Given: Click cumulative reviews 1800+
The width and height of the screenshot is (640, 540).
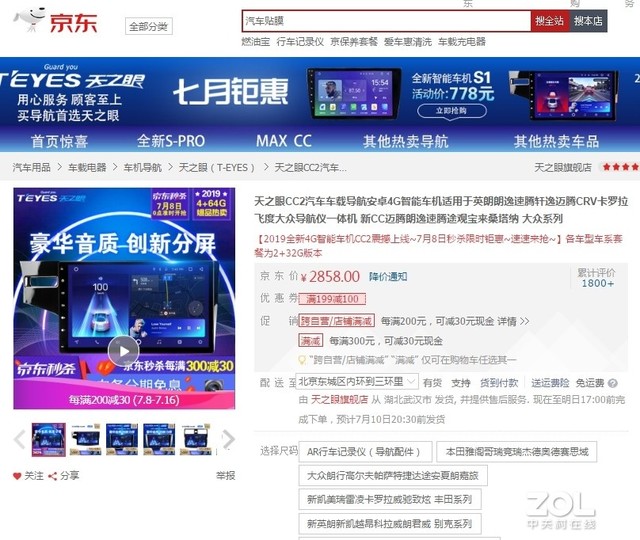Looking at the screenshot, I should pyautogui.click(x=598, y=283).
